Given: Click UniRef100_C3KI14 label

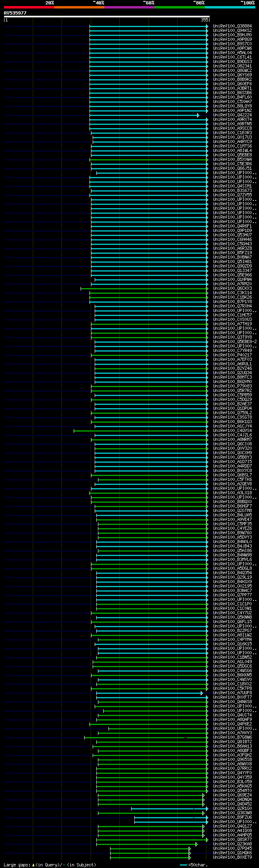Looking at the screenshot, I should [x=232, y=293].
